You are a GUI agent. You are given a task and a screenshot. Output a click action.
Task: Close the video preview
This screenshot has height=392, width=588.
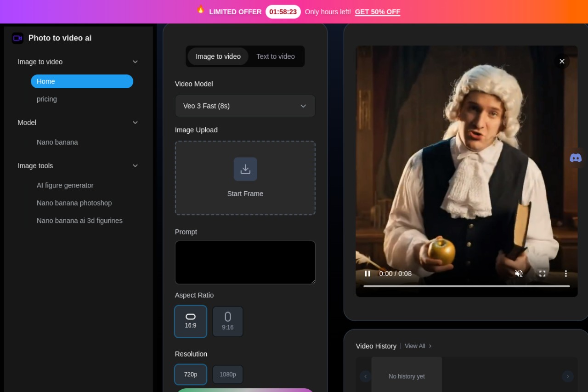[562, 61]
